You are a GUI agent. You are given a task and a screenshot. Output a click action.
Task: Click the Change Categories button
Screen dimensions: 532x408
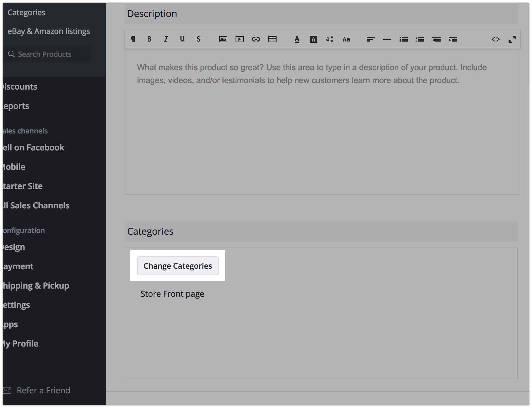pyautogui.click(x=178, y=266)
